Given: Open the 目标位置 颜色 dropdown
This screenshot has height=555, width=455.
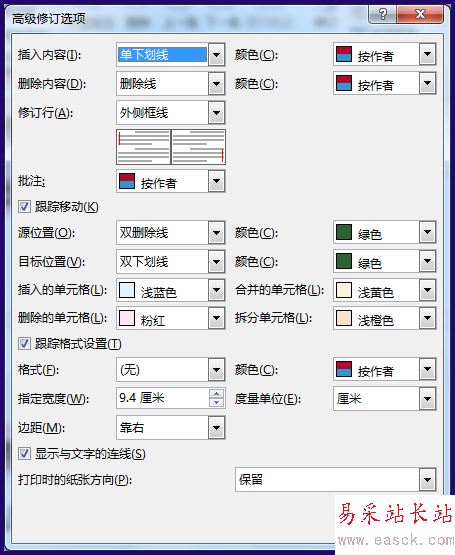Looking at the screenshot, I should [x=385, y=261].
